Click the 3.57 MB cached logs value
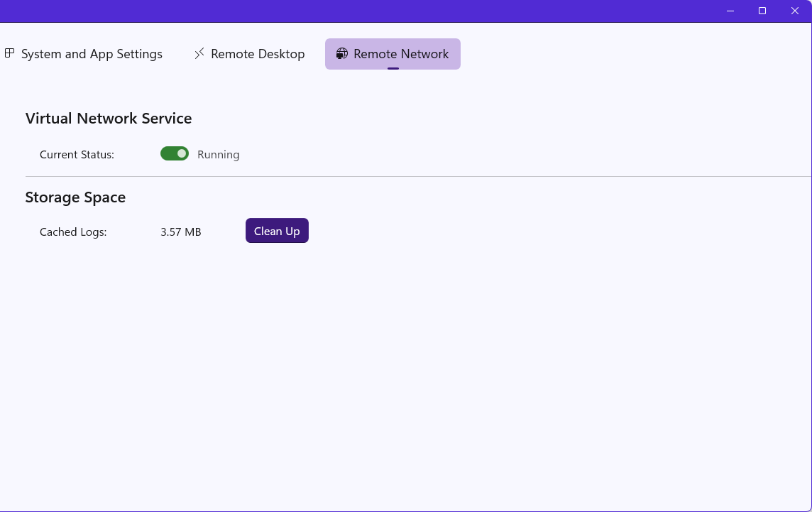This screenshot has height=512, width=812. 181,232
